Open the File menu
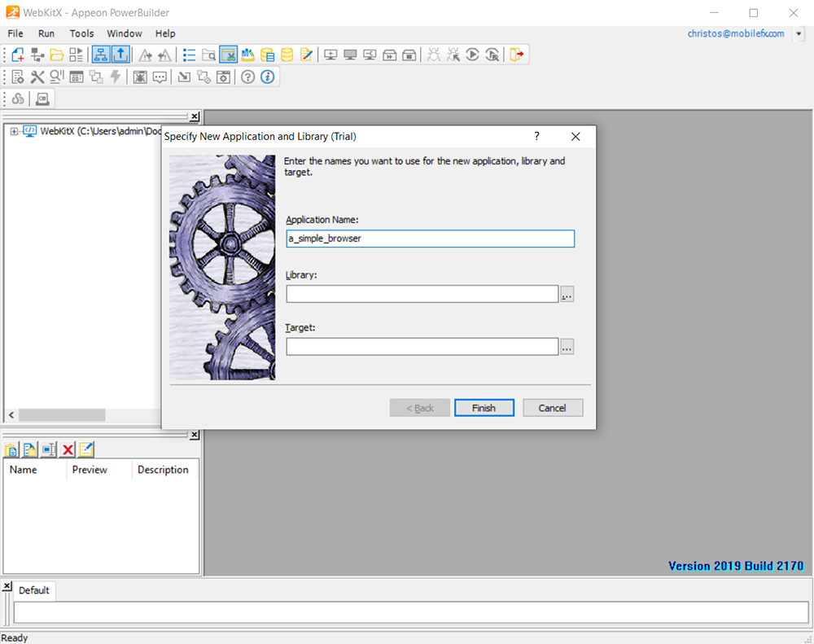 click(x=15, y=33)
